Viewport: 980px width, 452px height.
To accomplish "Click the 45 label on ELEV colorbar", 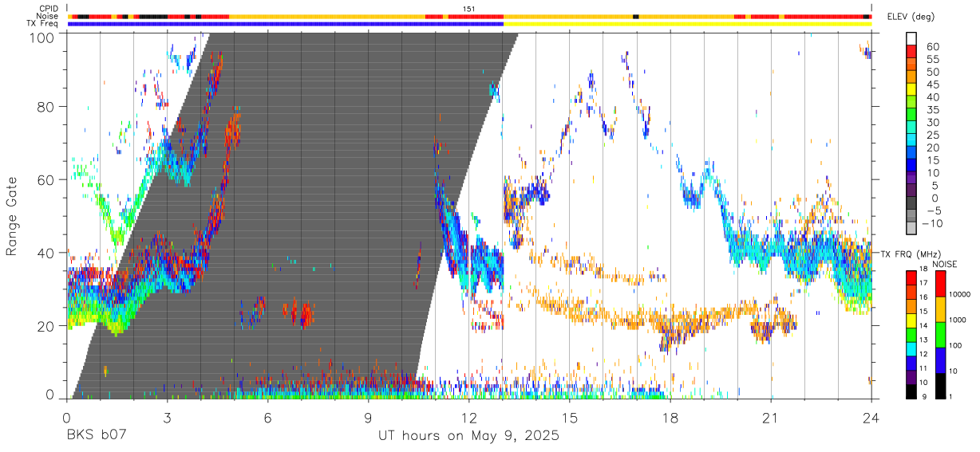I will coord(931,85).
